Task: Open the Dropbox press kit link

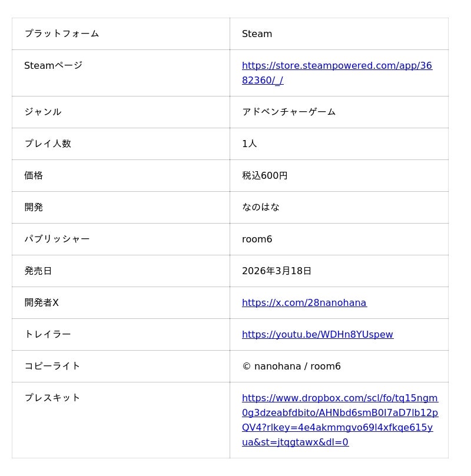Action: (340, 413)
